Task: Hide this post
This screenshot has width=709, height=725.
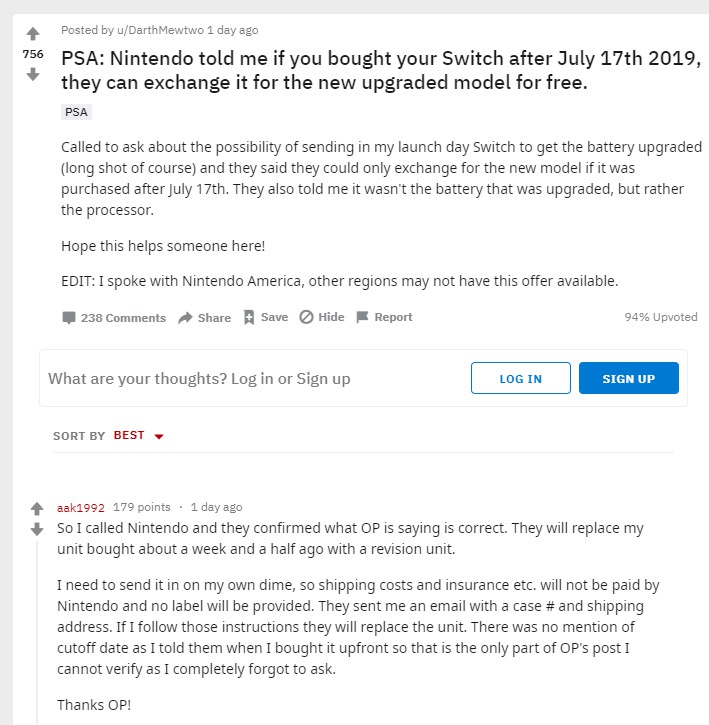Action: point(321,317)
